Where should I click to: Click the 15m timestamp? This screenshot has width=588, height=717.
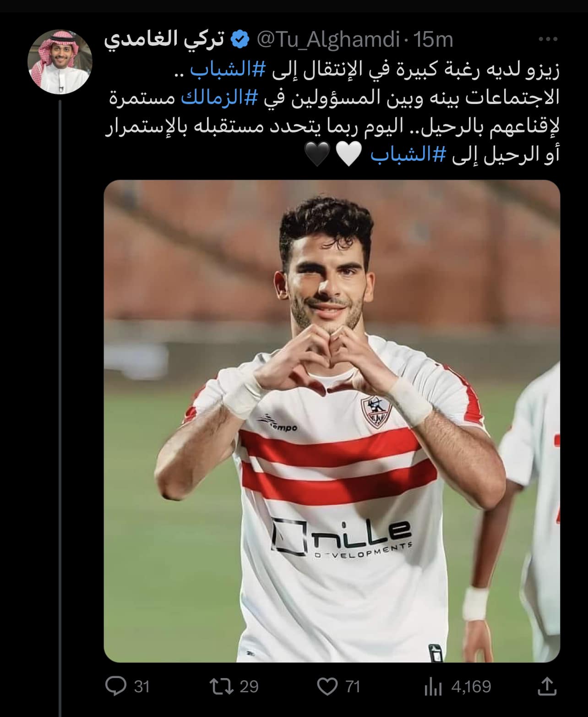433,40
